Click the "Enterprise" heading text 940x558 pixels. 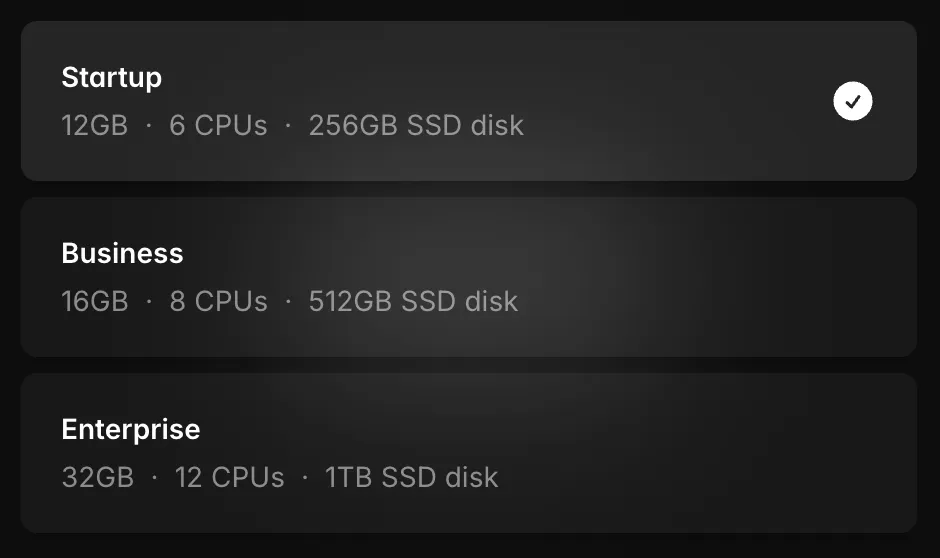[x=131, y=430]
